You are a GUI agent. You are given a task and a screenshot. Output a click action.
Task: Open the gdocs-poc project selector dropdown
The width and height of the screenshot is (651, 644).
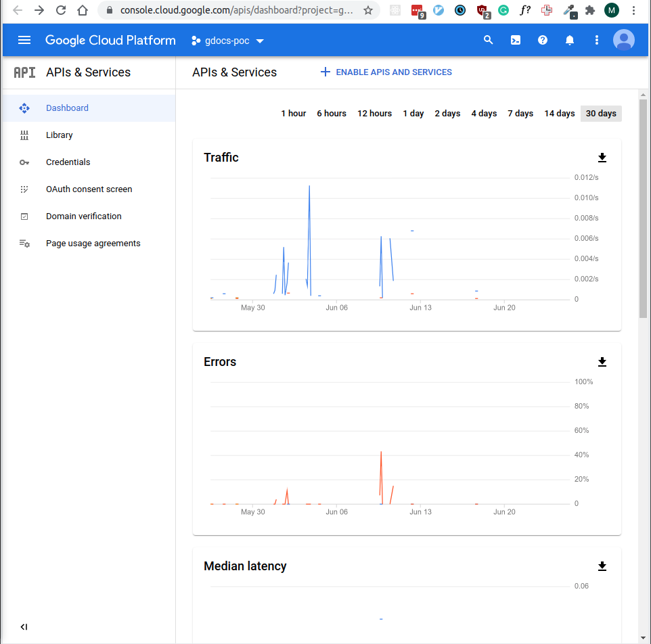[227, 41]
